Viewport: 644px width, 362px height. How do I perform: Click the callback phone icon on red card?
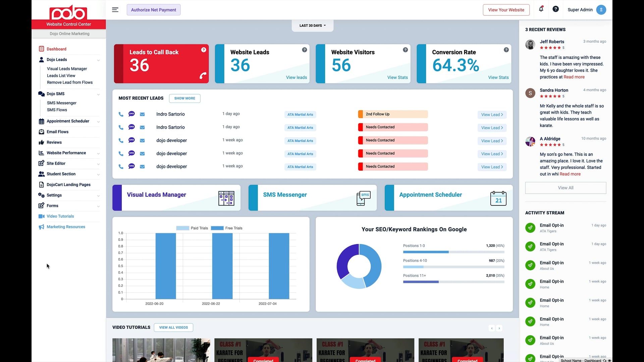click(x=203, y=76)
